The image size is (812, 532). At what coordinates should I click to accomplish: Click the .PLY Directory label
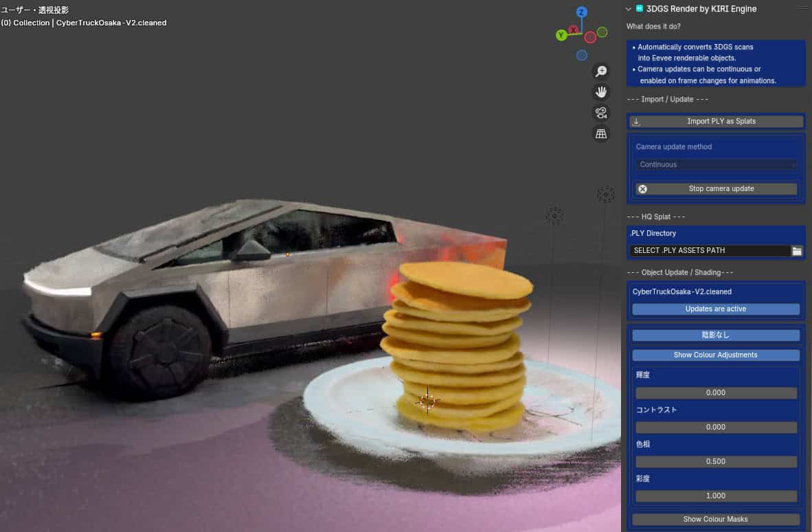tap(653, 234)
